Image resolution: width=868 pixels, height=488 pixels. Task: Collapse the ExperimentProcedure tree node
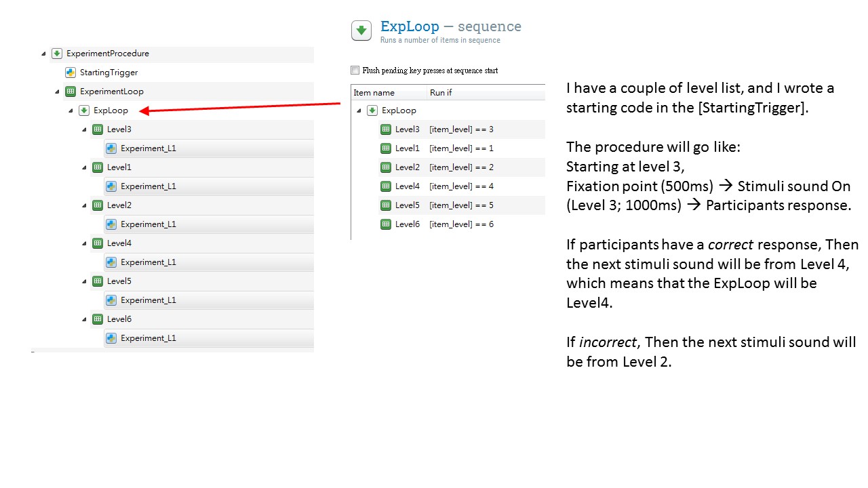(x=44, y=54)
